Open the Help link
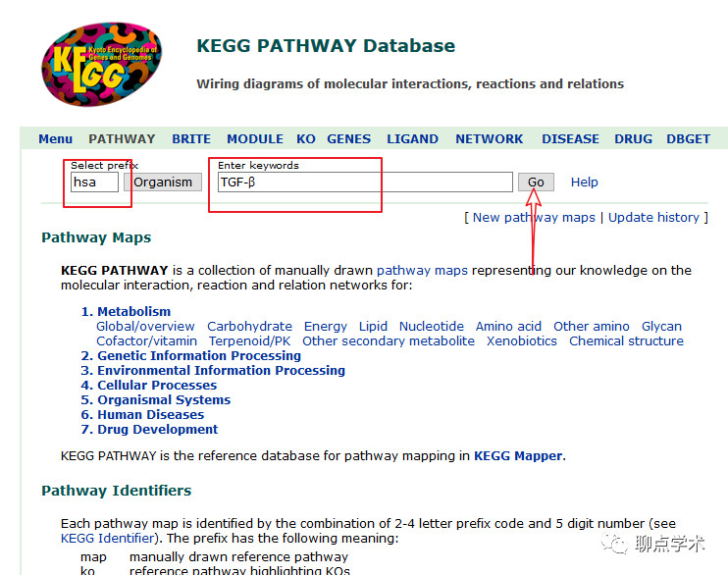This screenshot has height=575, width=728. (x=584, y=183)
